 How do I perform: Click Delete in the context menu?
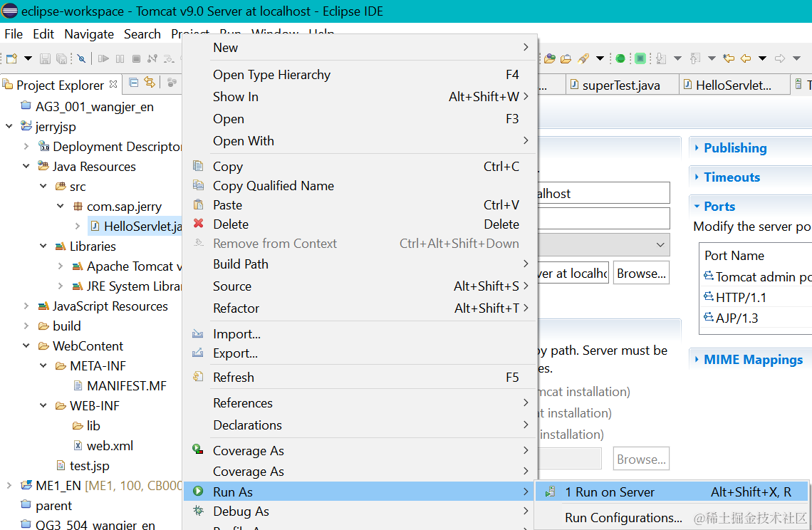[x=360, y=224]
